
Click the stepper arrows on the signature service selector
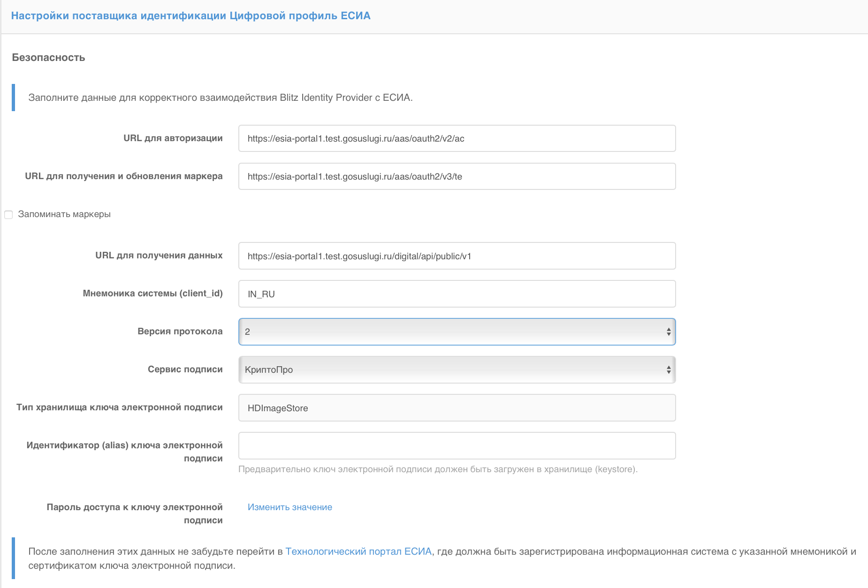(x=670, y=370)
